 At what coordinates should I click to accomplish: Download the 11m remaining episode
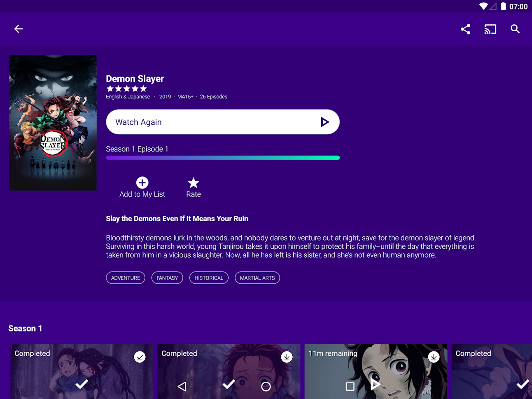click(433, 357)
